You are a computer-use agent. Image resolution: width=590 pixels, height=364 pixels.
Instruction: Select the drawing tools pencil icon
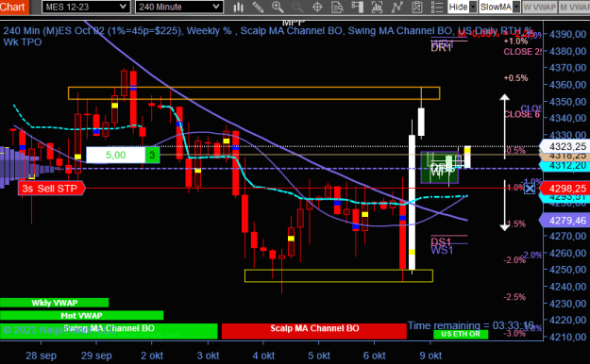tap(258, 7)
